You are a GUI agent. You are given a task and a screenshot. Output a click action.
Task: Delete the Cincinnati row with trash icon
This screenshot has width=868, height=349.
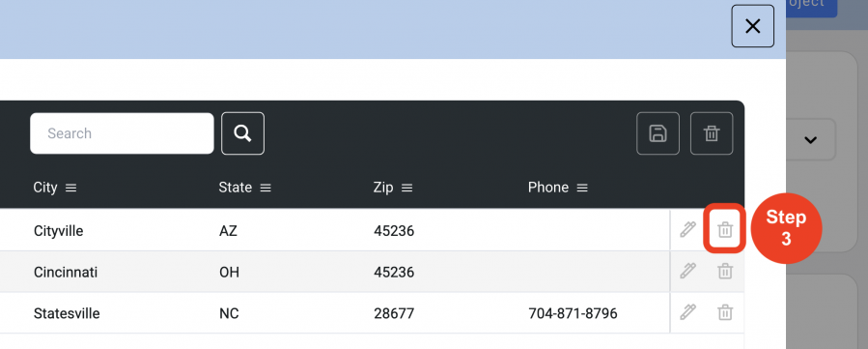tap(725, 271)
